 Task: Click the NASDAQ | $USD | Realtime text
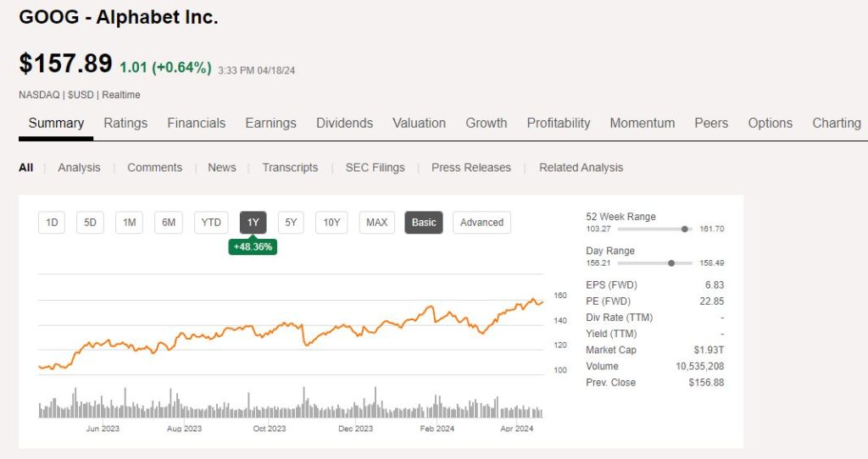point(79,95)
